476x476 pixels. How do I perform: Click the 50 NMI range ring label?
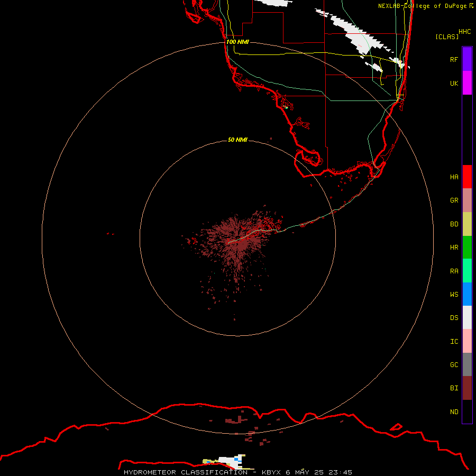237,140
